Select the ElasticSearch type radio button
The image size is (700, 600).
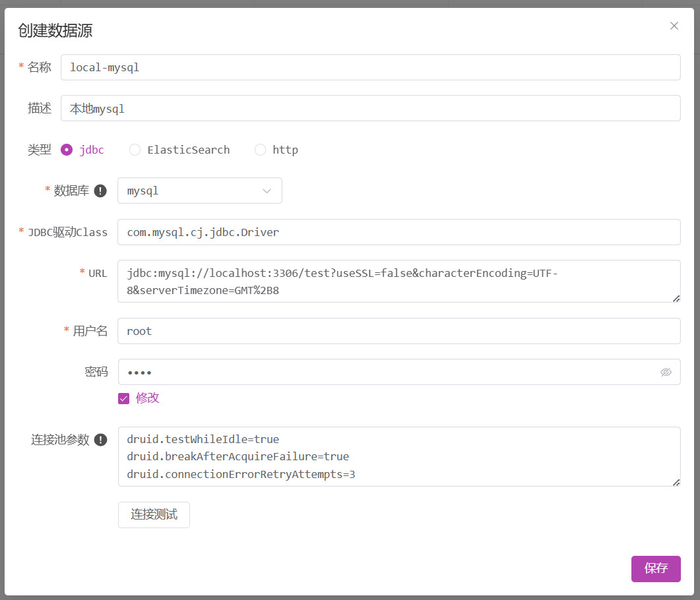(135, 150)
